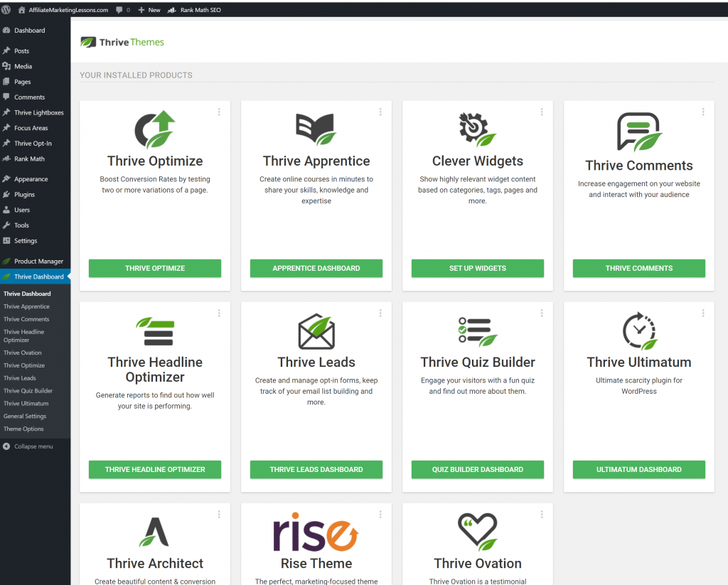Click the Thrive Comments speech bubble icon
The image size is (728, 585).
click(638, 132)
